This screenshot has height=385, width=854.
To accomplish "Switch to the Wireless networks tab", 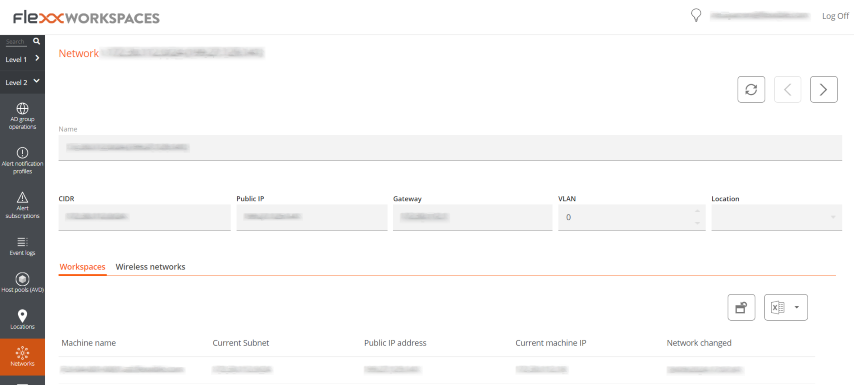I will pos(150,267).
